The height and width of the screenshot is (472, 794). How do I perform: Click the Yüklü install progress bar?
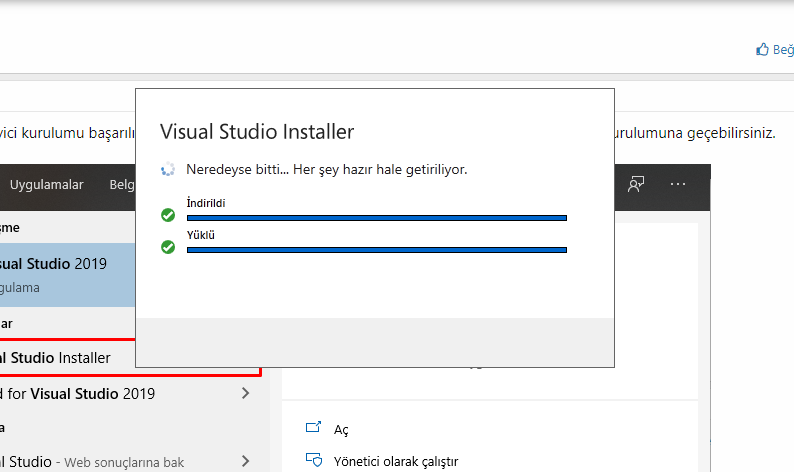click(377, 250)
